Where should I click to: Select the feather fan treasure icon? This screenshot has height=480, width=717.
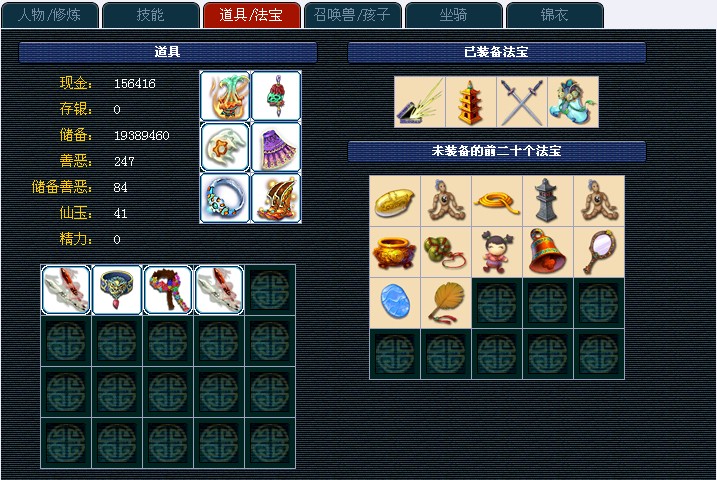pos(446,303)
